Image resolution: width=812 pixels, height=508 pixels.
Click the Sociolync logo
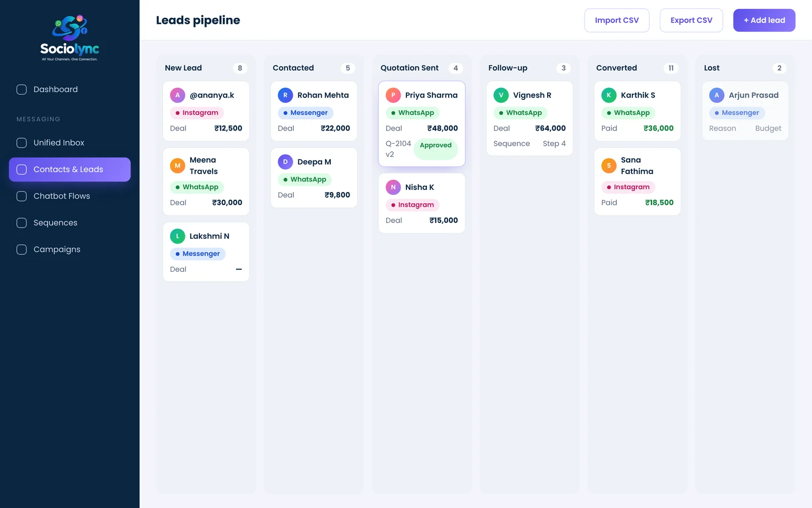pyautogui.click(x=70, y=38)
